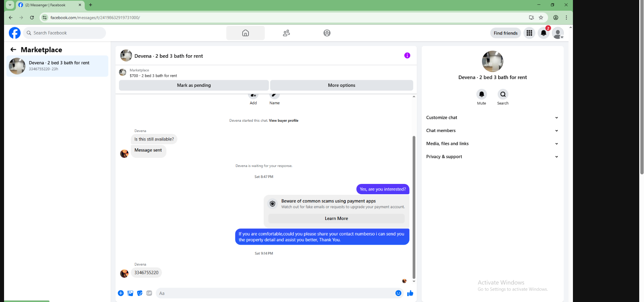This screenshot has width=644, height=302.
Task: Open the emoji picker smiley icon
Action: tap(398, 293)
